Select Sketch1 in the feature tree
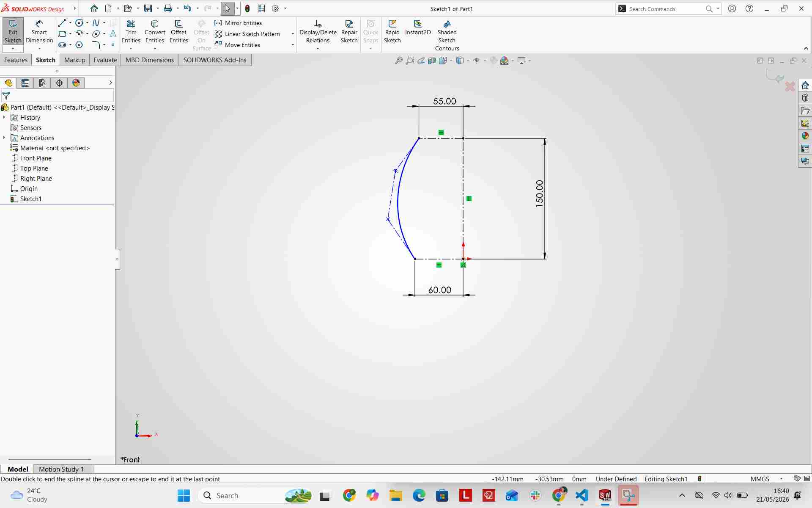 31,199
